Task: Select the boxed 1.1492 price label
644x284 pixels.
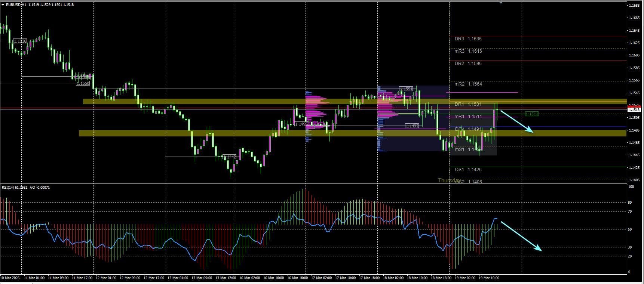Action: point(412,126)
